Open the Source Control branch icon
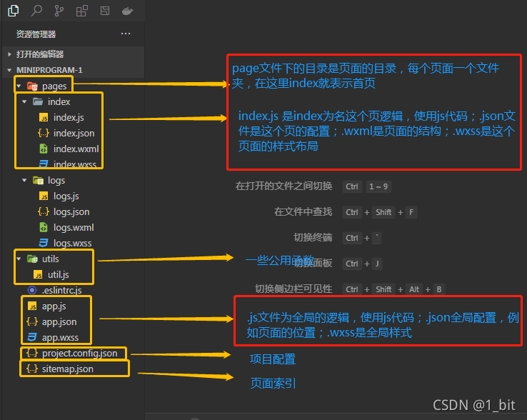 (59, 11)
